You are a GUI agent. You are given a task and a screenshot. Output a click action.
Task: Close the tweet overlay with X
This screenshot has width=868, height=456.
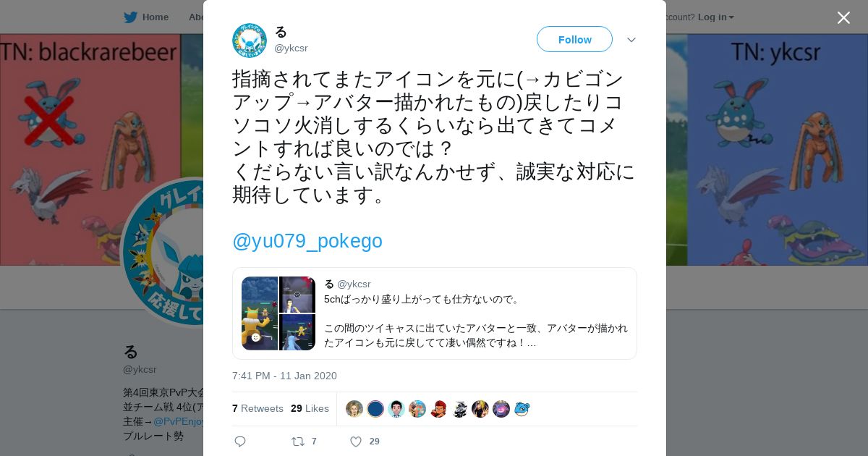[x=843, y=17]
